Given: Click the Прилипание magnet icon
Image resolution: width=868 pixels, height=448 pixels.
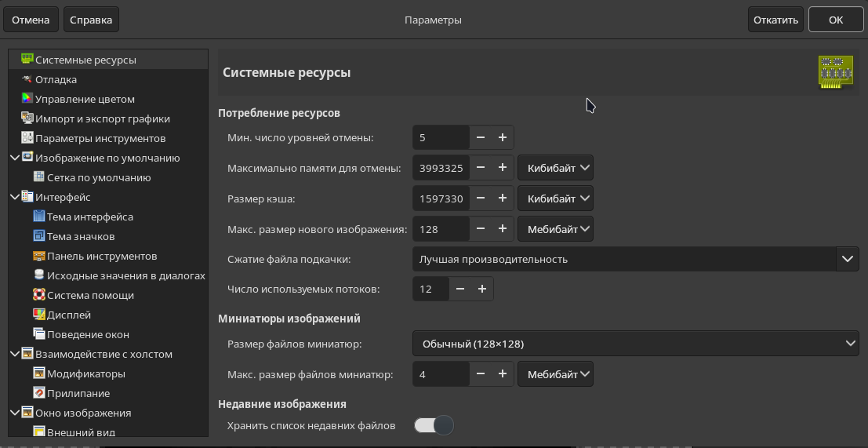Looking at the screenshot, I should [x=38, y=393].
